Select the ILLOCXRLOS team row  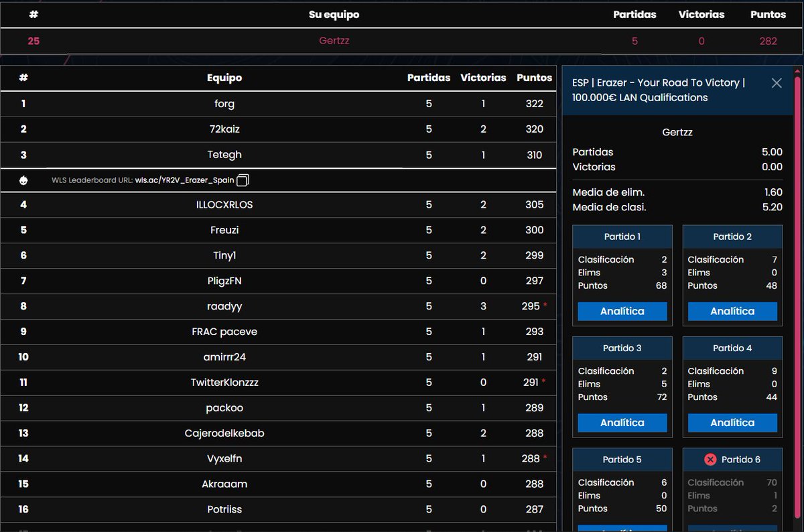point(278,204)
